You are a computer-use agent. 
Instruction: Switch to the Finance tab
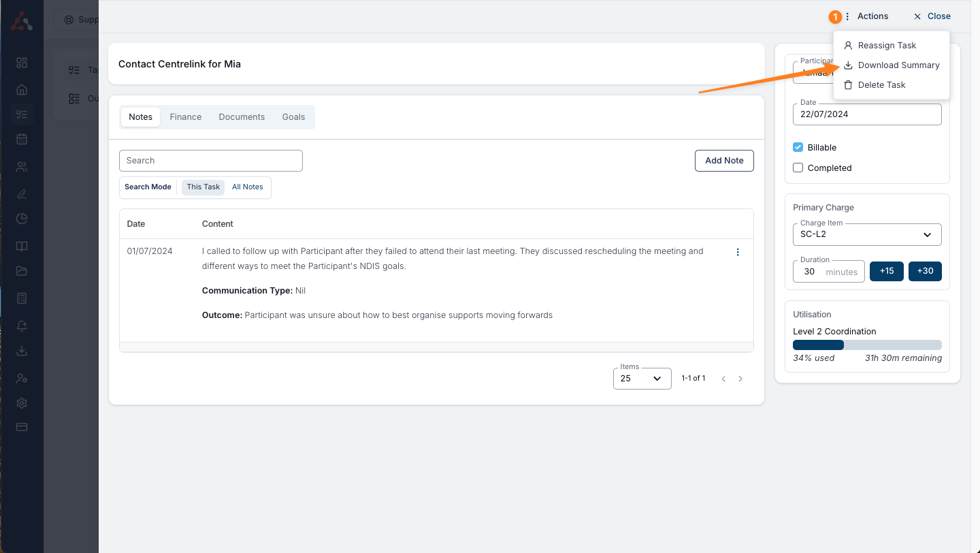(x=185, y=117)
